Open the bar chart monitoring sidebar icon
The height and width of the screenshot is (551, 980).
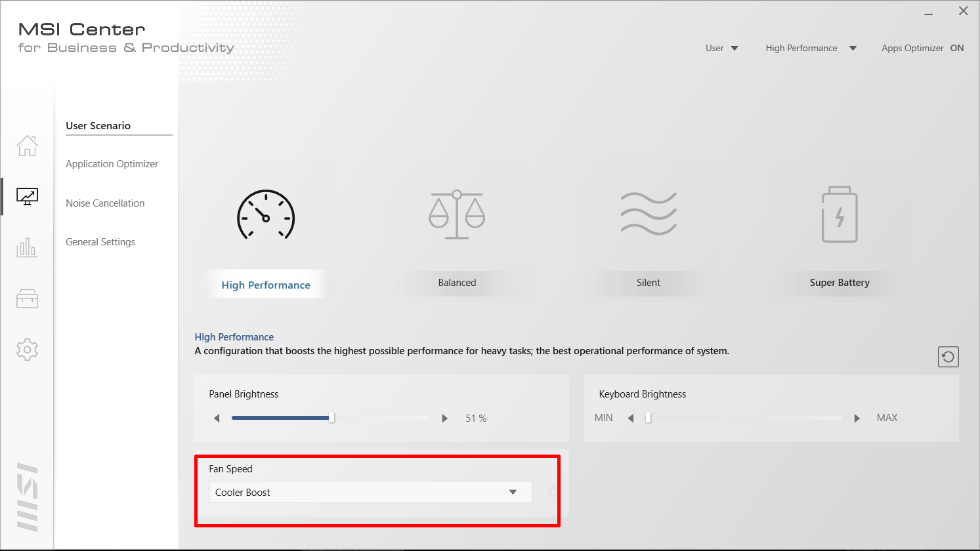[x=27, y=248]
